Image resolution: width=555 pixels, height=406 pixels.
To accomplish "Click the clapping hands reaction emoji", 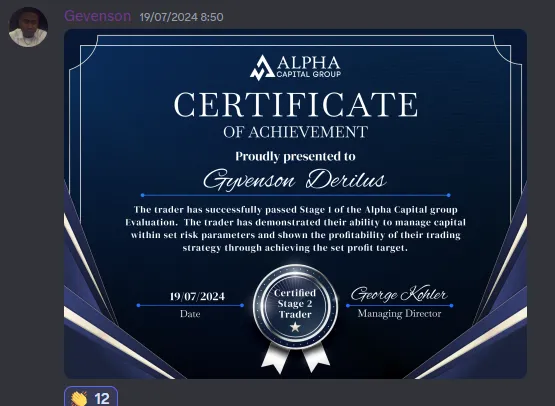I will coord(79,399).
